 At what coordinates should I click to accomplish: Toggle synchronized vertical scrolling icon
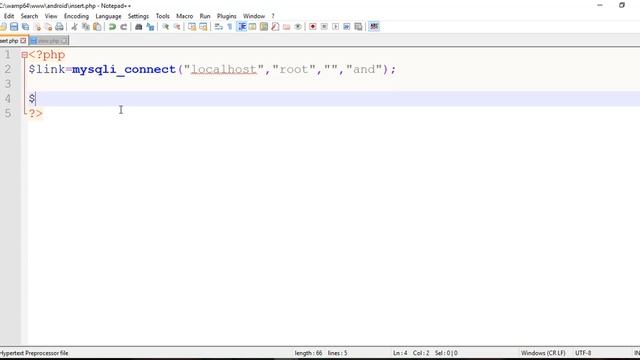pos(192,27)
